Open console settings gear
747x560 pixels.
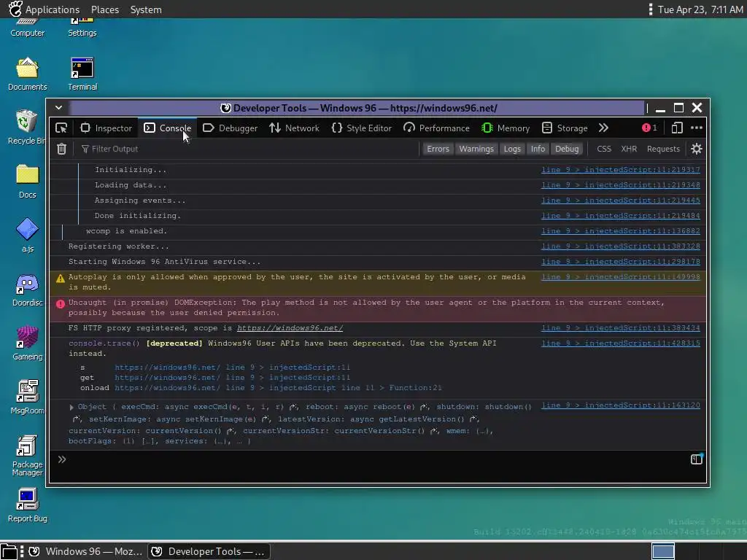point(697,149)
